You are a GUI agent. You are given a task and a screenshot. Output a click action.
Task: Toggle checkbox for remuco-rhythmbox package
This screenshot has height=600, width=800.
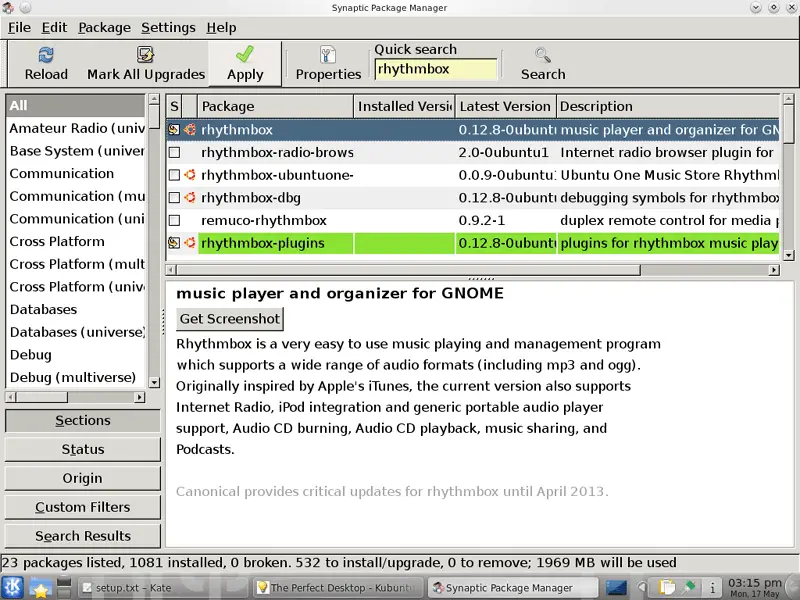tap(174, 220)
